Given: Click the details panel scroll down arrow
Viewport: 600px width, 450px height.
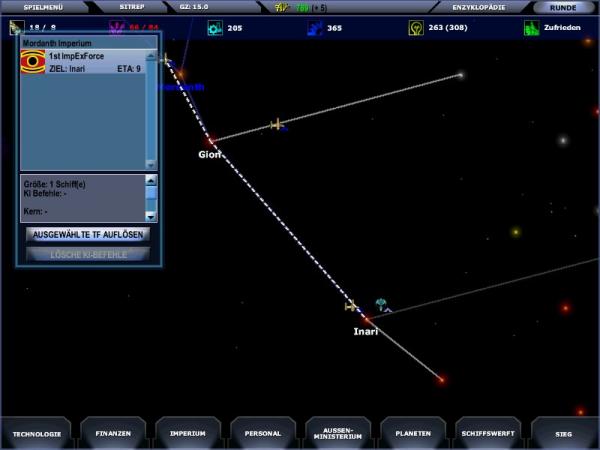Looking at the screenshot, I should point(151,217).
